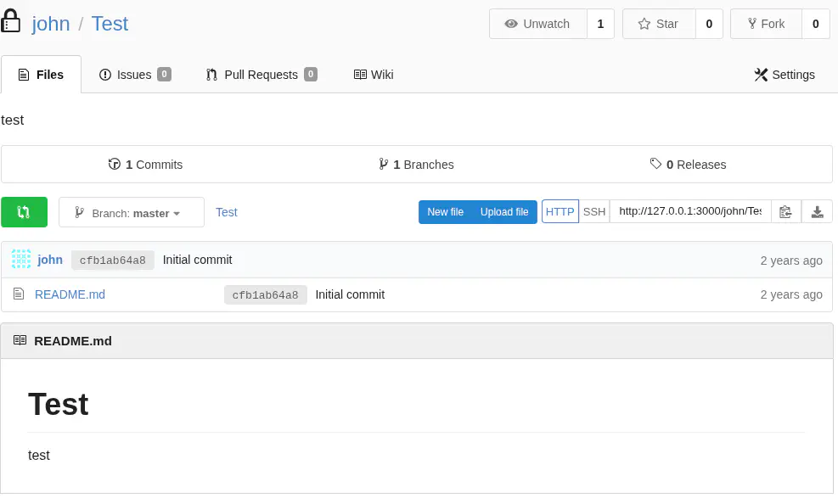Star the Test repository
This screenshot has height=504, width=838.
point(659,24)
